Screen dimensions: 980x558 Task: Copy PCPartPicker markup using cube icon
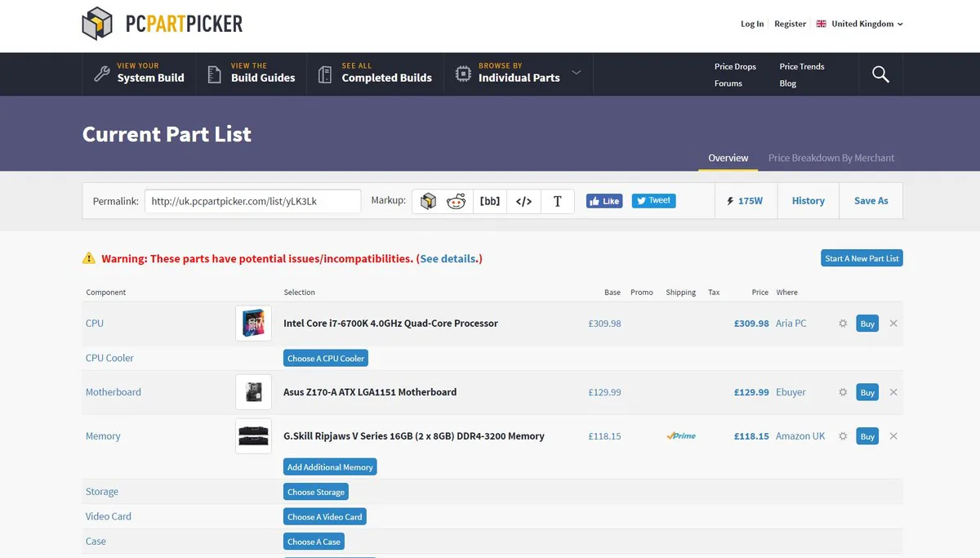(x=429, y=201)
